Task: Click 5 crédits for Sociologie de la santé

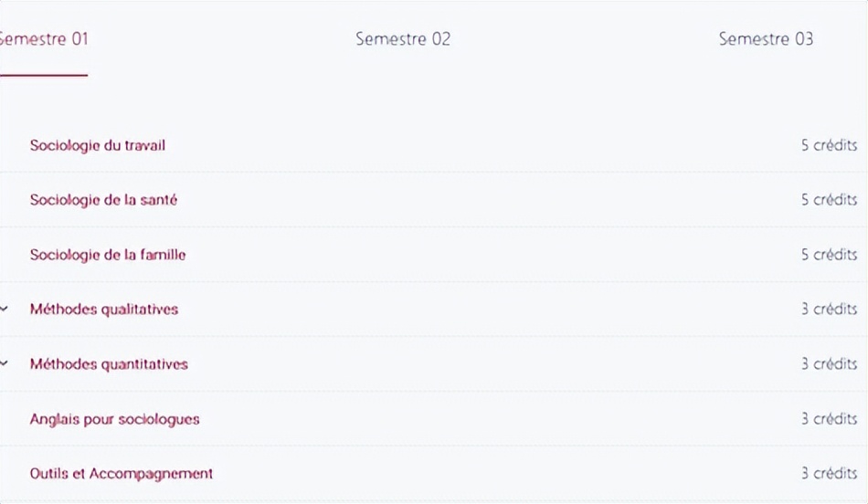Action: pos(829,199)
